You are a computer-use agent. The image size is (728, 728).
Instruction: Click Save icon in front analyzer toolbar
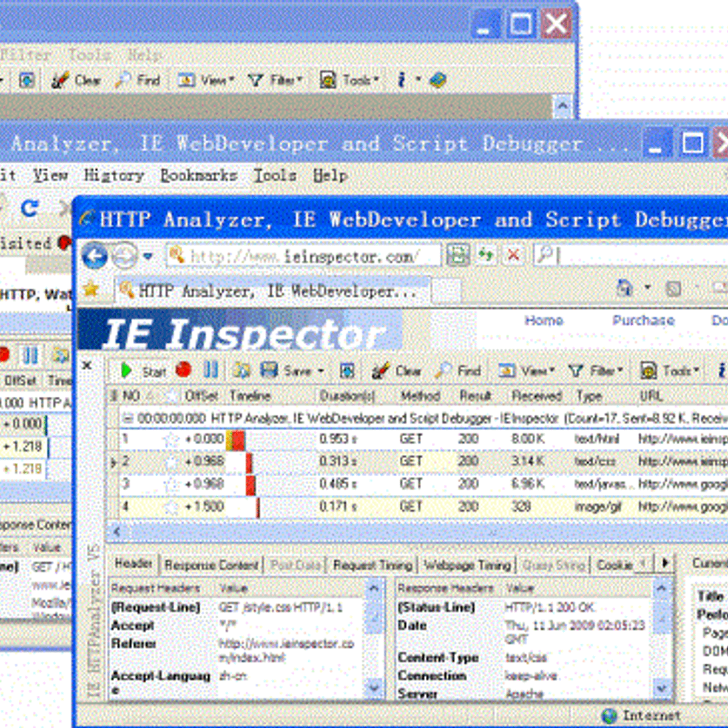[x=269, y=370]
